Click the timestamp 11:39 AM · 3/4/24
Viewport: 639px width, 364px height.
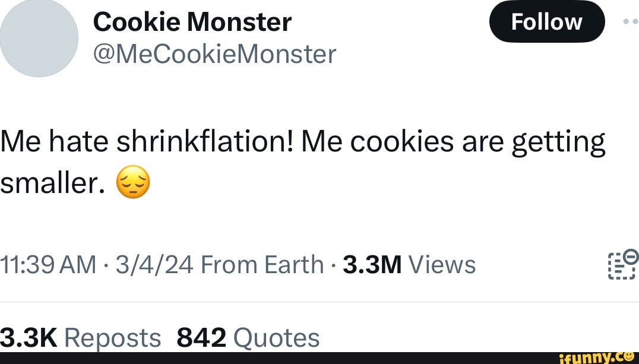pos(95,265)
